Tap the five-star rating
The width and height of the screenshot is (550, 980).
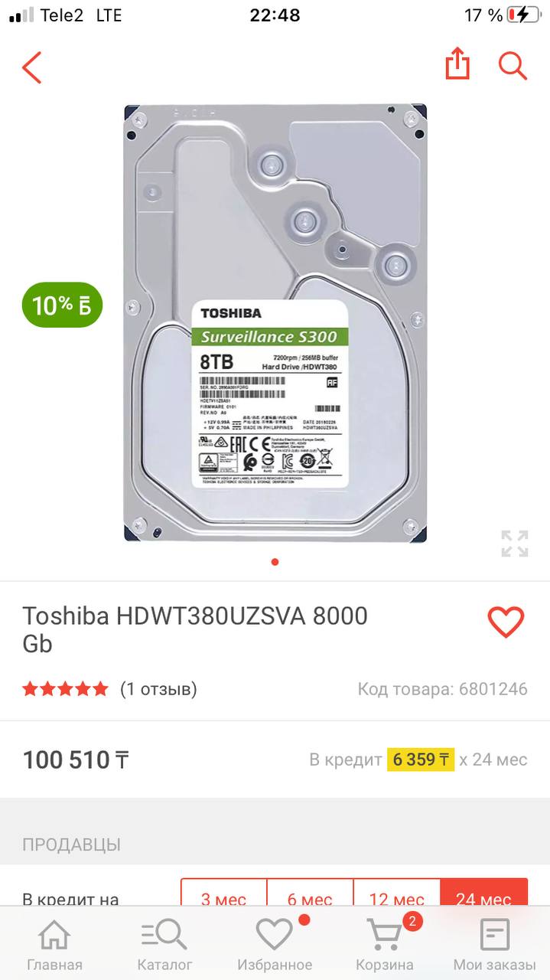click(x=66, y=689)
